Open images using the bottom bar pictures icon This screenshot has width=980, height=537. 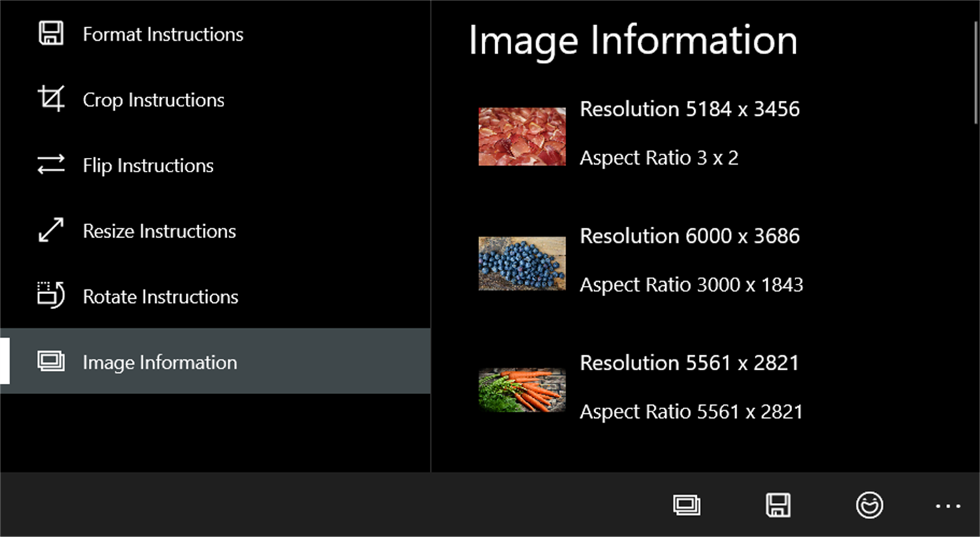(x=687, y=505)
